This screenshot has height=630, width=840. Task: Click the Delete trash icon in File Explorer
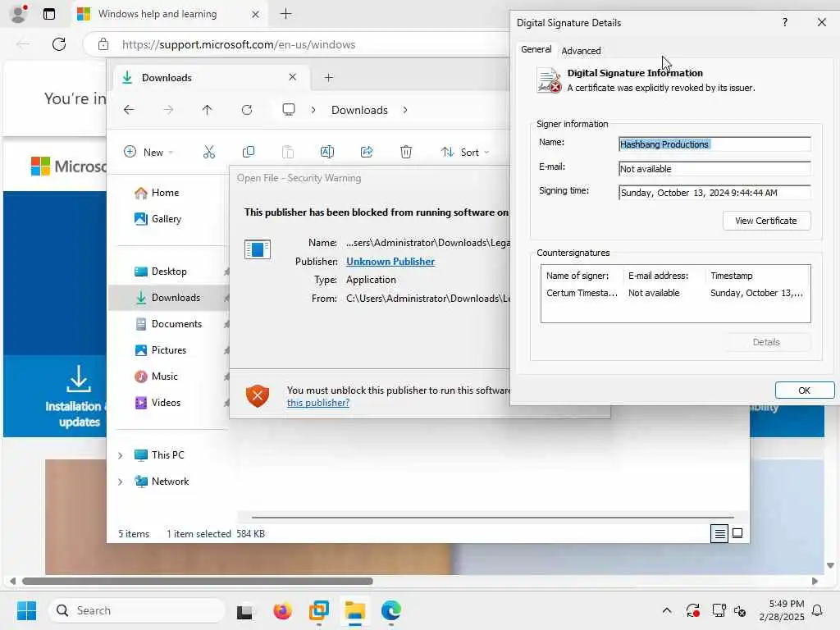[x=406, y=152]
